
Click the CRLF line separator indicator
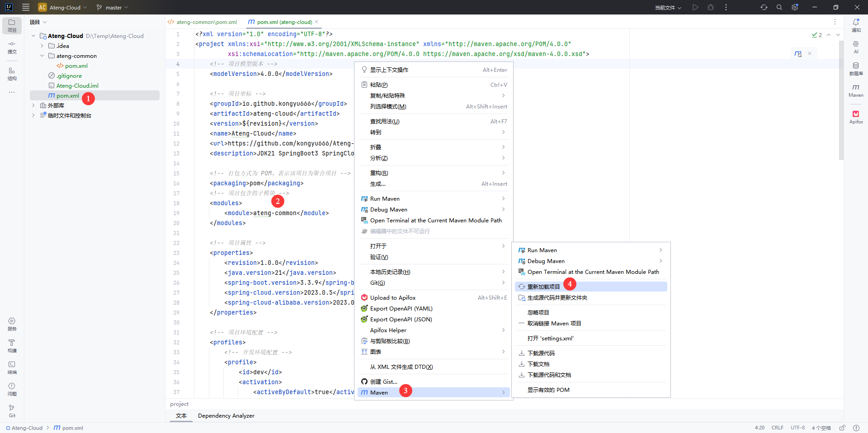tap(777, 428)
